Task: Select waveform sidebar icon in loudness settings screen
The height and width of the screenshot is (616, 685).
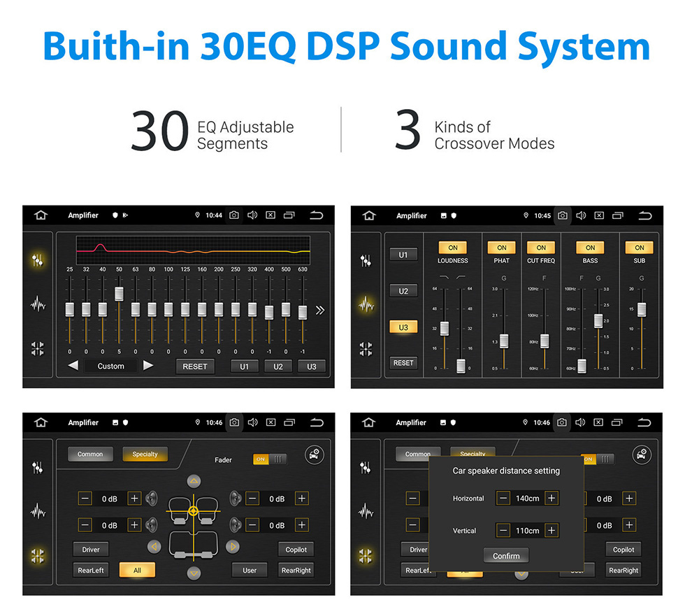Action: pyautogui.click(x=366, y=304)
